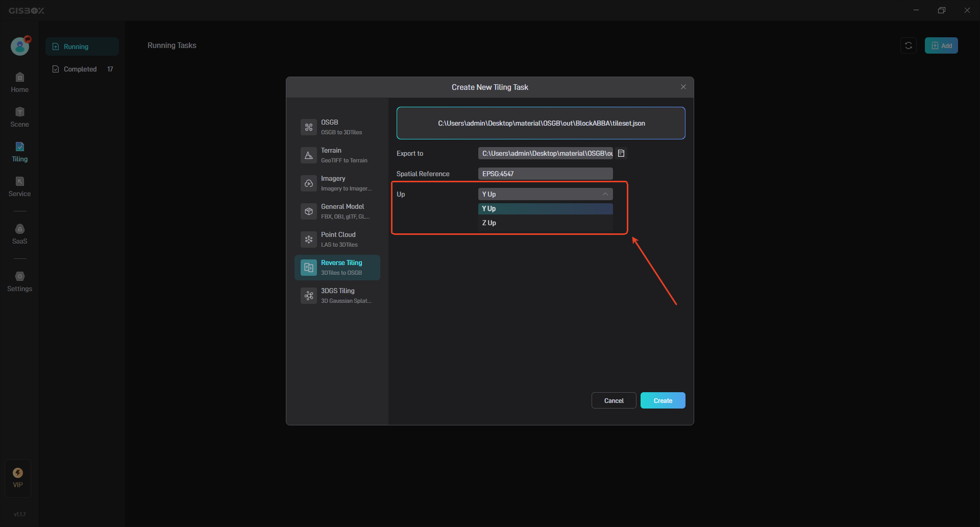Click the Reverse Tiling icon

(x=309, y=268)
